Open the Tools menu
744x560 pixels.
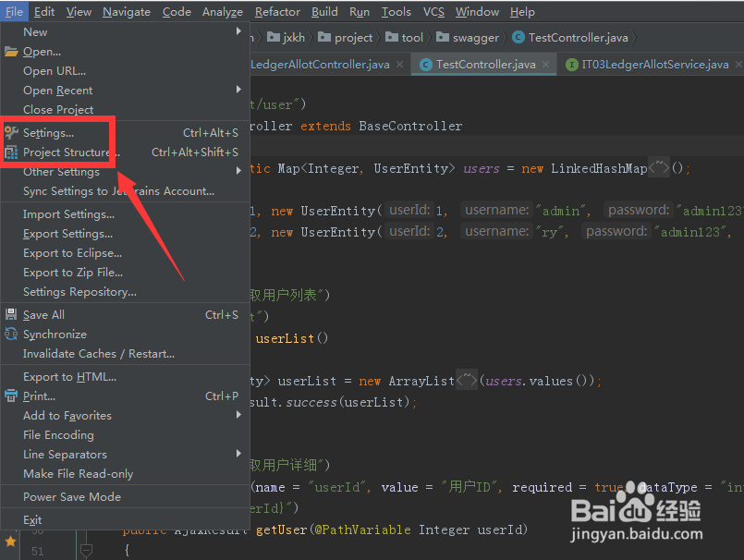tap(396, 12)
